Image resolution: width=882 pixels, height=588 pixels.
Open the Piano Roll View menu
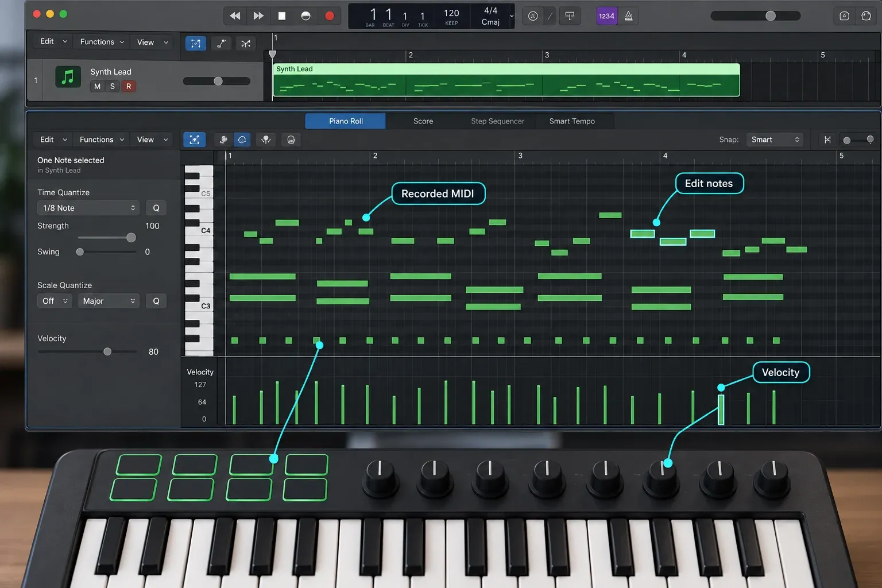tap(153, 140)
